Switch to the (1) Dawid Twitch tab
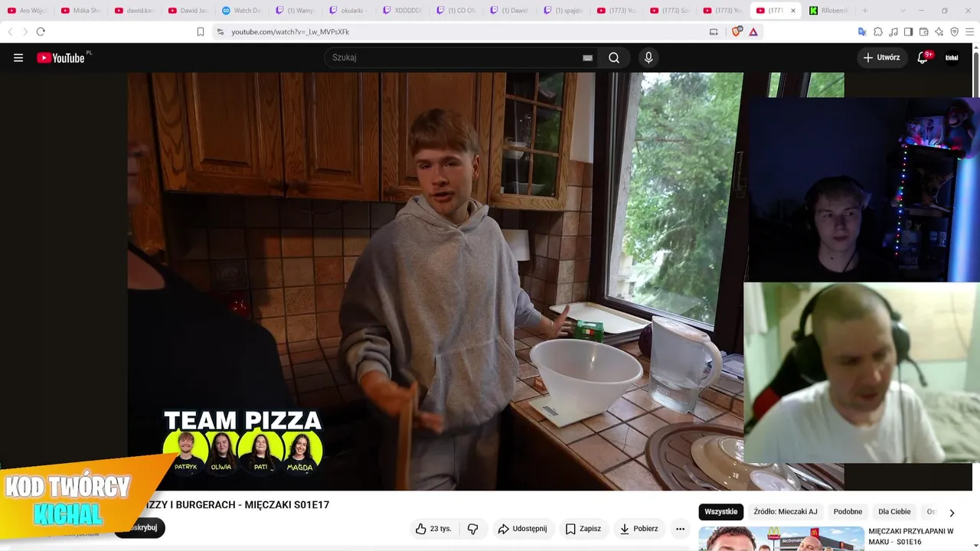The width and height of the screenshot is (980, 551). (x=510, y=11)
